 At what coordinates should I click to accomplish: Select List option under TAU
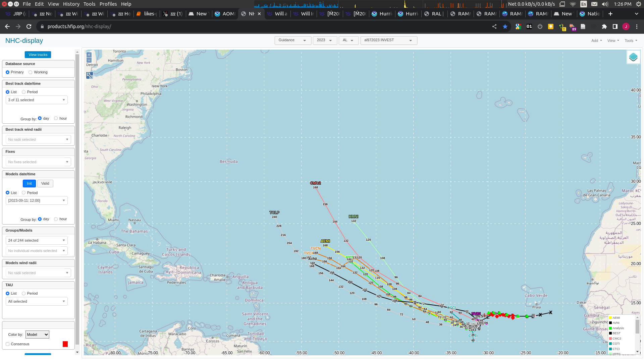[7, 294]
